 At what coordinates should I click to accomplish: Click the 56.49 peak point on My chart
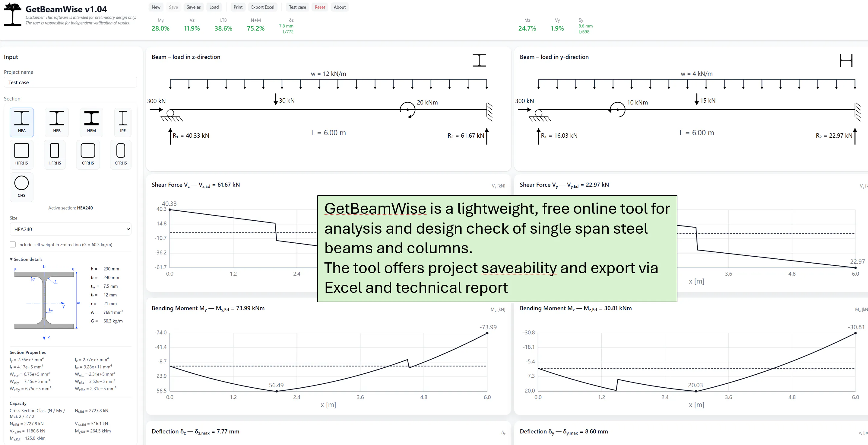click(x=277, y=391)
